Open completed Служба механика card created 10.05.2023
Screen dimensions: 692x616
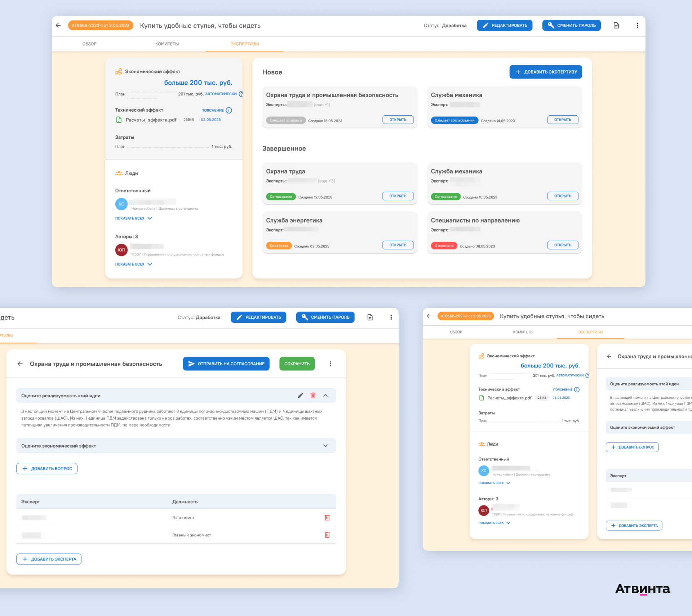pyautogui.click(x=563, y=196)
